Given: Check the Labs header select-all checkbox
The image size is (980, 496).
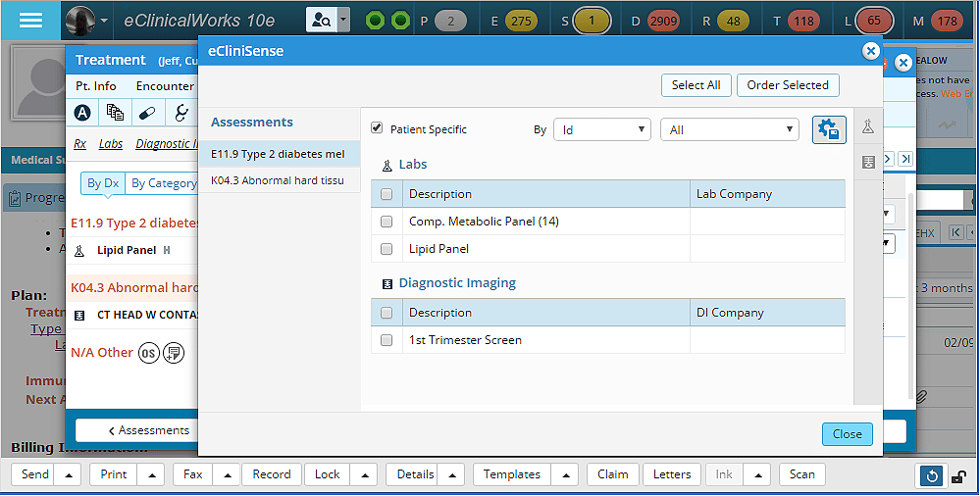Looking at the screenshot, I should [x=387, y=194].
